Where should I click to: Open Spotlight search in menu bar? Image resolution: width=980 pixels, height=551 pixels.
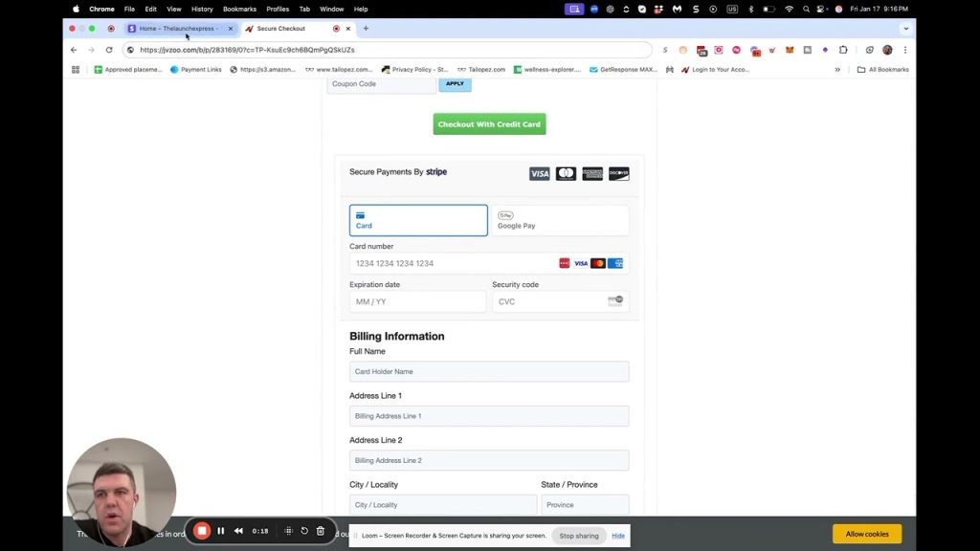click(x=806, y=9)
